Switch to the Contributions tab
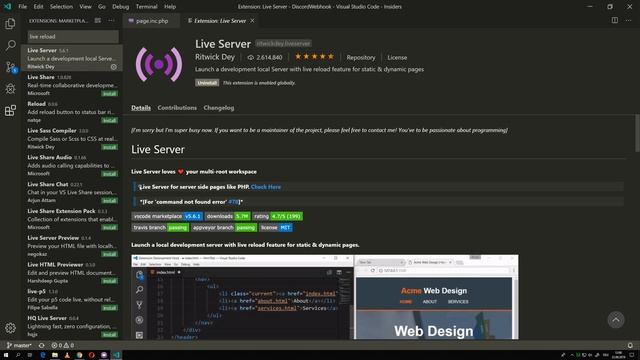The height and width of the screenshot is (360, 640). tap(177, 108)
